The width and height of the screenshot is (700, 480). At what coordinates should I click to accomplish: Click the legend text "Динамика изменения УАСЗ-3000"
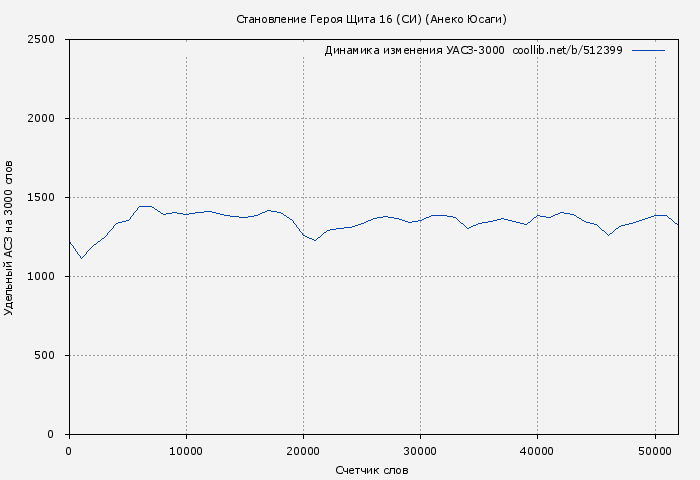pyautogui.click(x=414, y=50)
